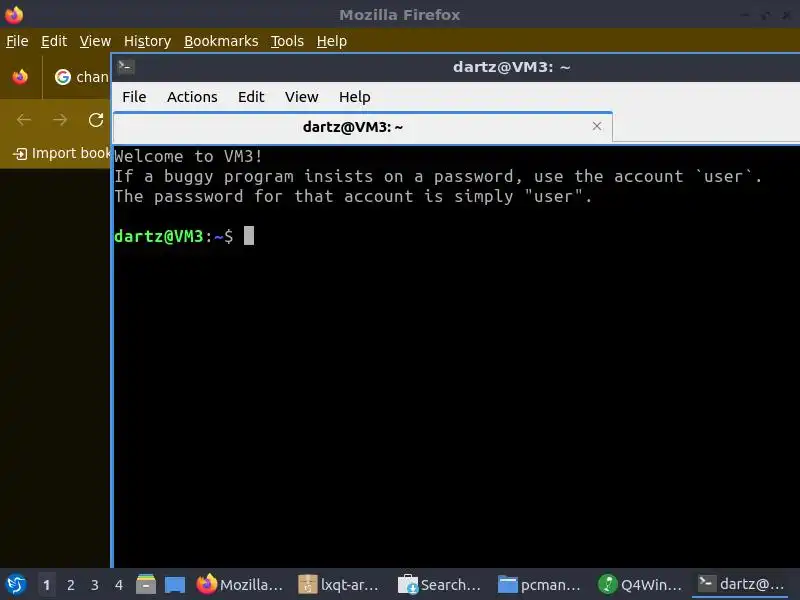The width and height of the screenshot is (800, 600).
Task: Click the Welcome to VM3! line
Action: (x=188, y=156)
